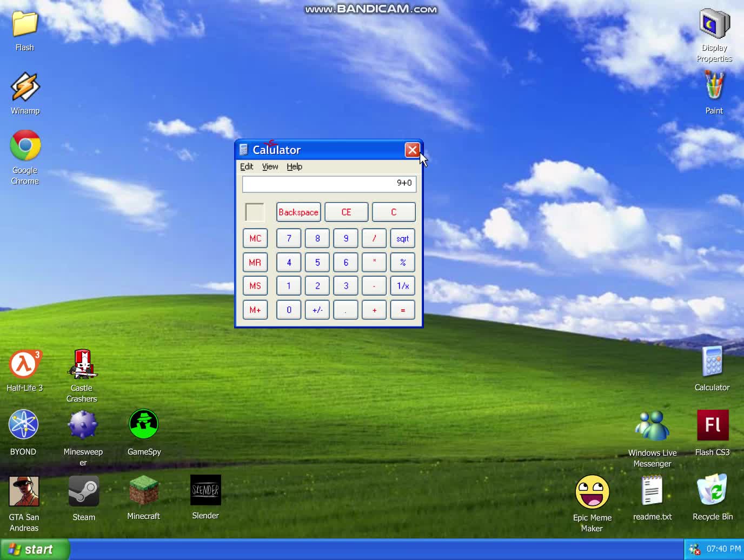Open the calculator Help menu
The height and width of the screenshot is (560, 744).
pyautogui.click(x=294, y=166)
